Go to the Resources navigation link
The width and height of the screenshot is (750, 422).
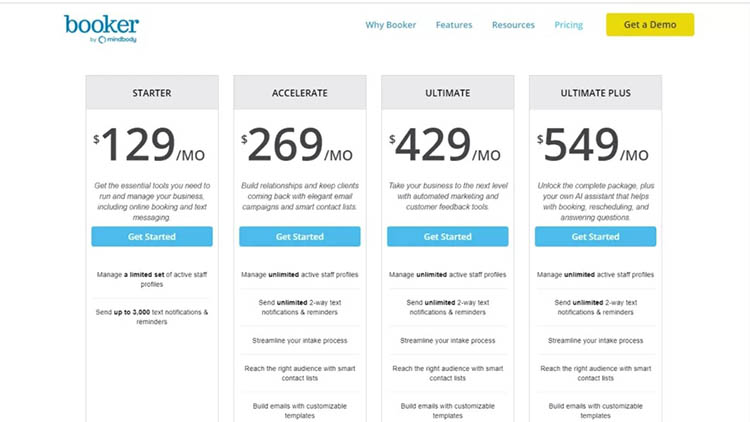pyautogui.click(x=513, y=25)
